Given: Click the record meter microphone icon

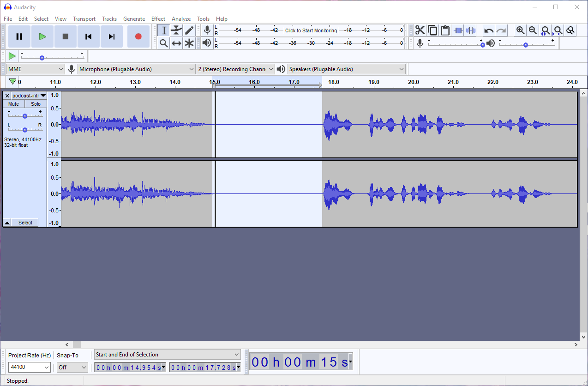Looking at the screenshot, I should (x=207, y=30).
